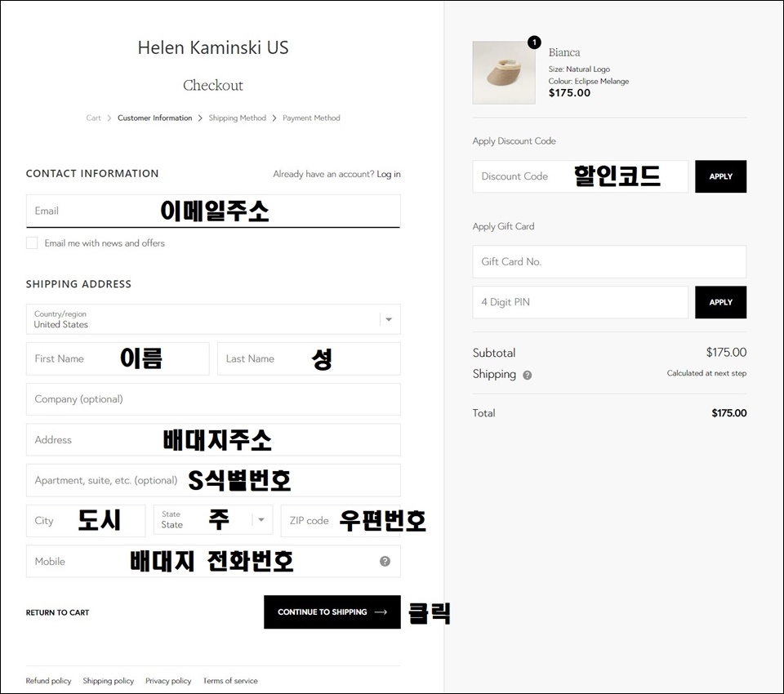This screenshot has height=694, width=784.
Task: Go to the Cart breadcrumb step
Action: click(x=93, y=118)
